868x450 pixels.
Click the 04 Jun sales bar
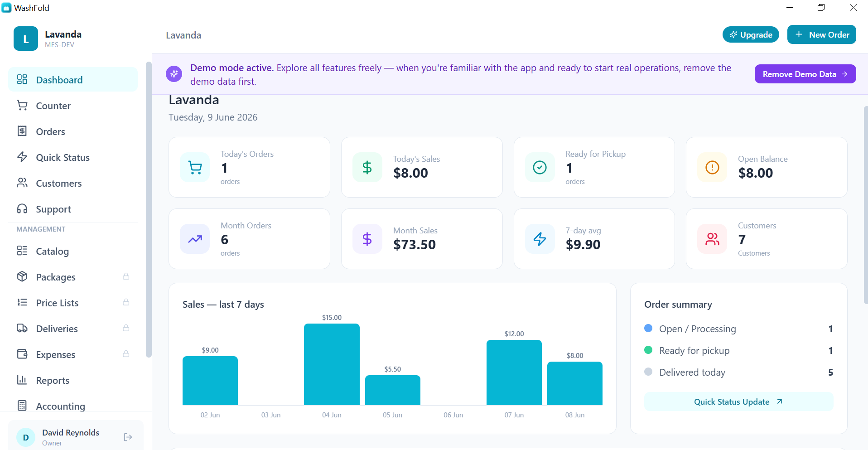(332, 364)
